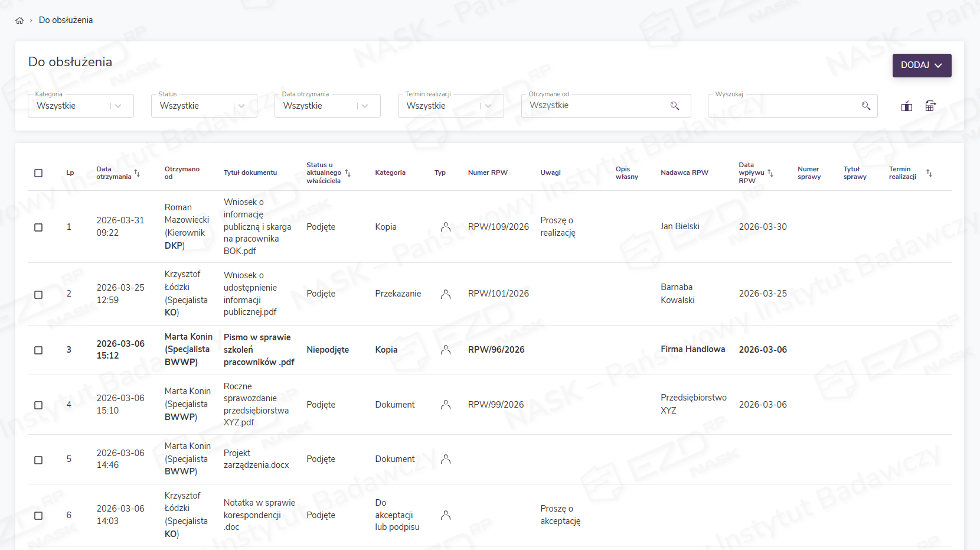This screenshot has height=550, width=980.
Task: Click the column selection icon with checkmark
Action: click(x=906, y=106)
